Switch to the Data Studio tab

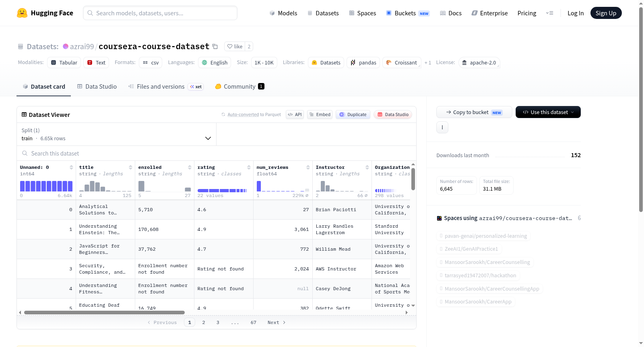[97, 87]
